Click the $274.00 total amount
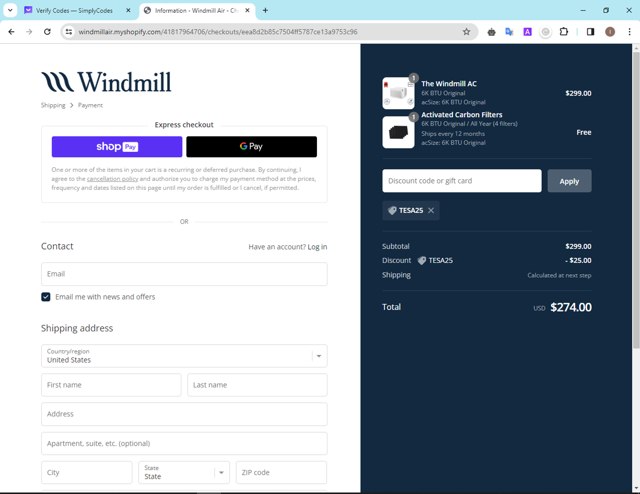 571,307
